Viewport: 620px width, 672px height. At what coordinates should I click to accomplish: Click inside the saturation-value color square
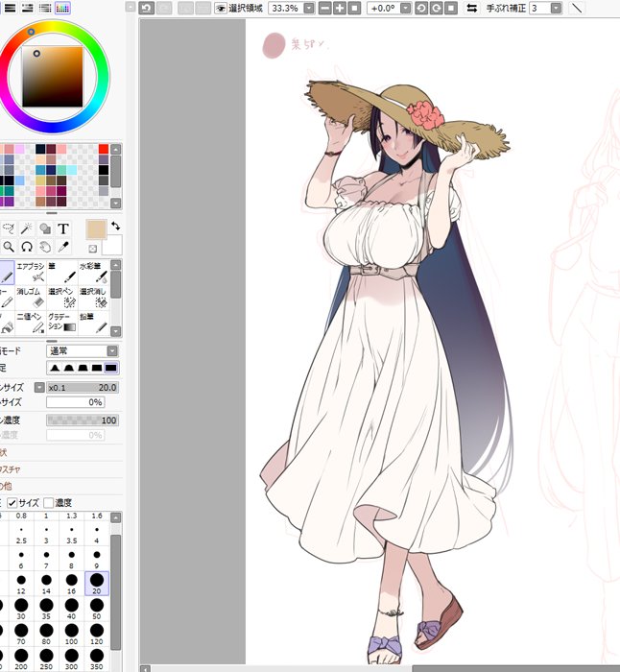[x=52, y=77]
